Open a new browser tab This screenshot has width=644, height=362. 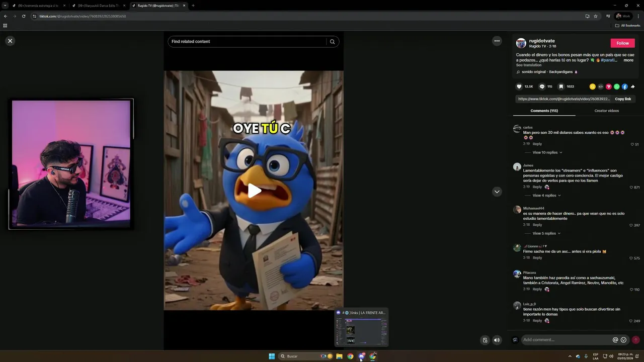(193, 6)
